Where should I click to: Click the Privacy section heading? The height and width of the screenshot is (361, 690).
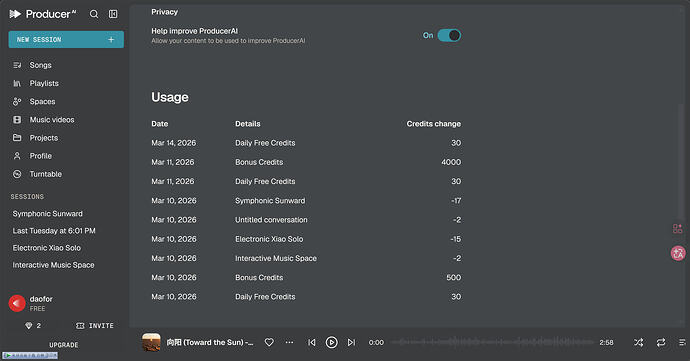point(165,12)
